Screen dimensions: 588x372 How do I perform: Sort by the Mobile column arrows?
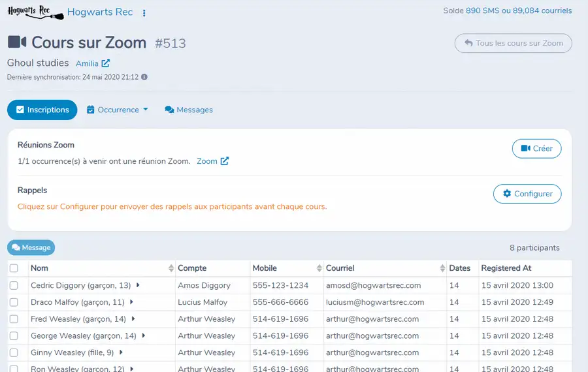coord(319,268)
